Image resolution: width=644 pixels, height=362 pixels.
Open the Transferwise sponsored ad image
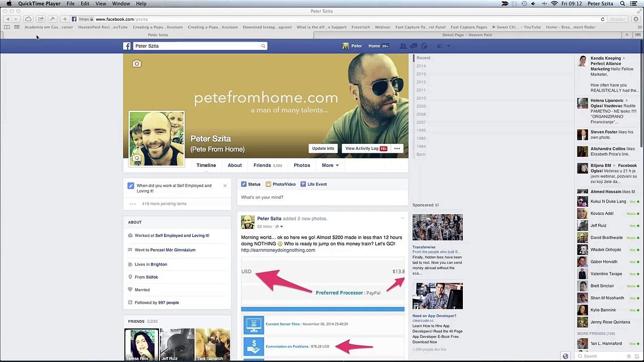click(437, 227)
